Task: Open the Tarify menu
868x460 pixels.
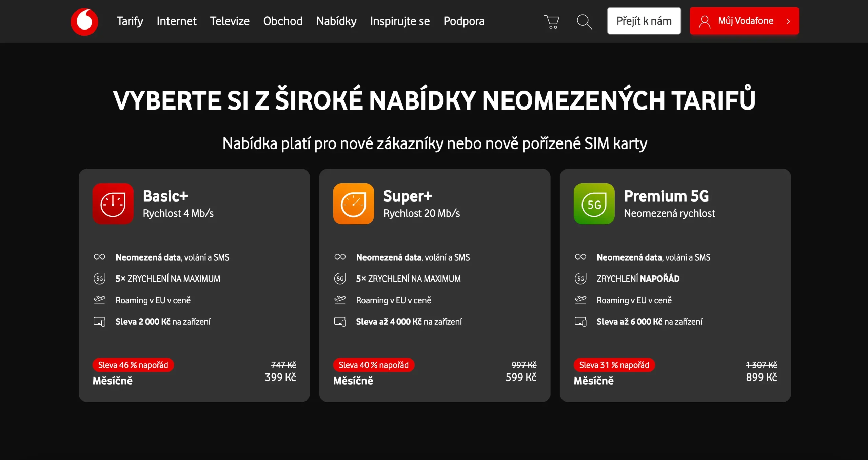Action: click(130, 21)
